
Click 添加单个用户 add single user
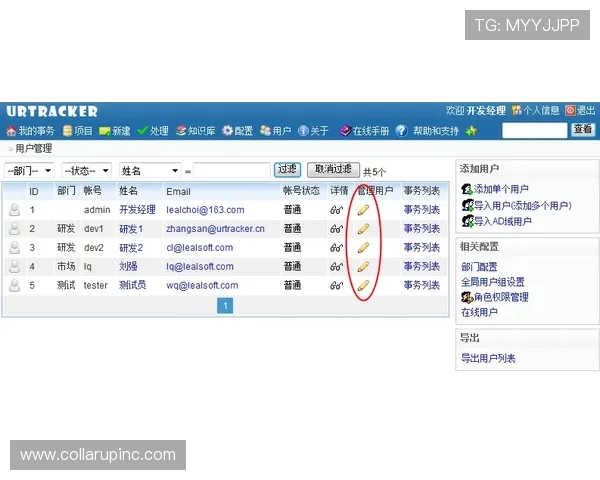pyautogui.click(x=495, y=189)
